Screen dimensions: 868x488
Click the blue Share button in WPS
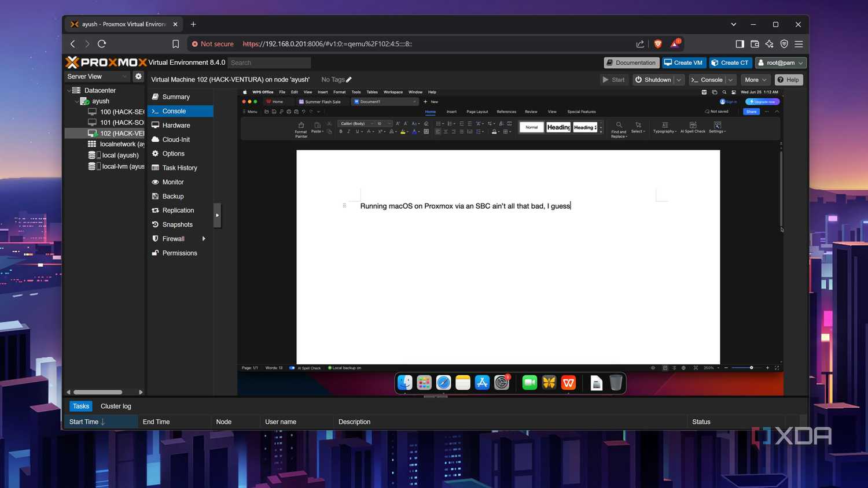click(x=751, y=112)
